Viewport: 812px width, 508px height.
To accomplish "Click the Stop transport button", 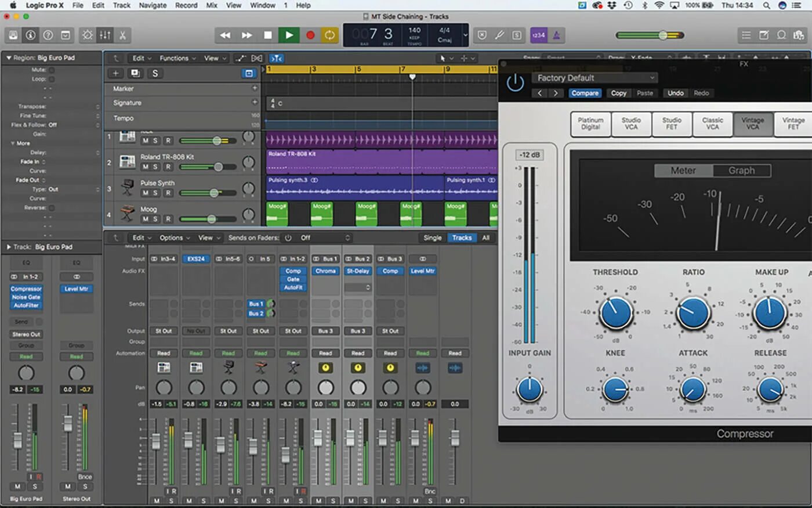I will 267,35.
